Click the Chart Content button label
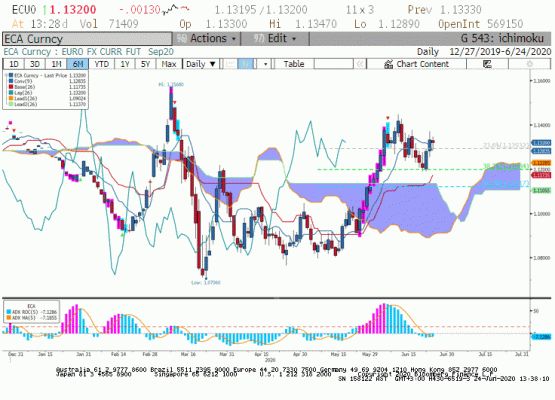The width and height of the screenshot is (555, 400). pos(423,64)
